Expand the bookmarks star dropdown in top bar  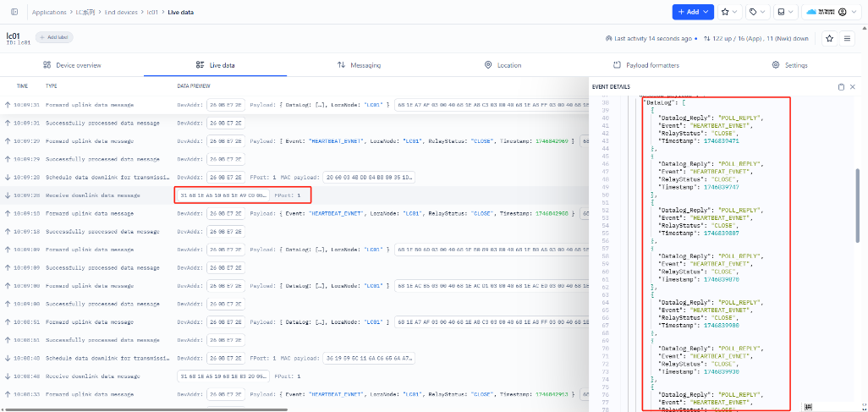point(731,12)
